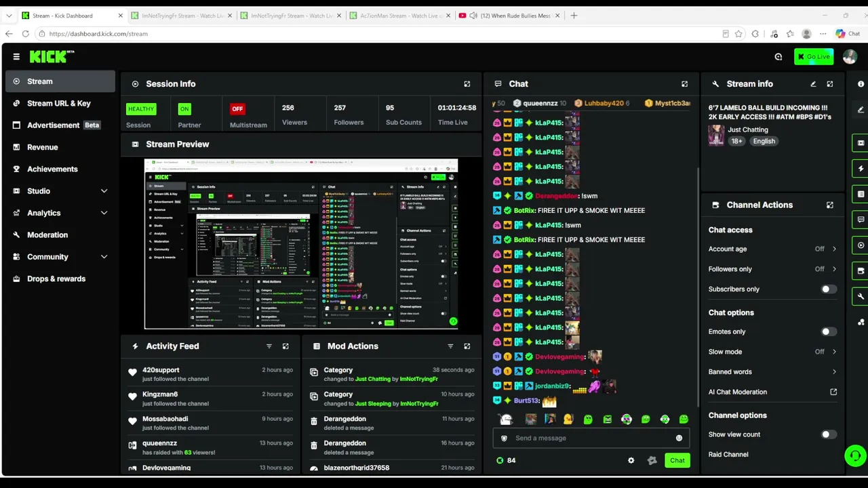Expand the Stream info panel
The height and width of the screenshot is (488, 868).
(x=830, y=84)
